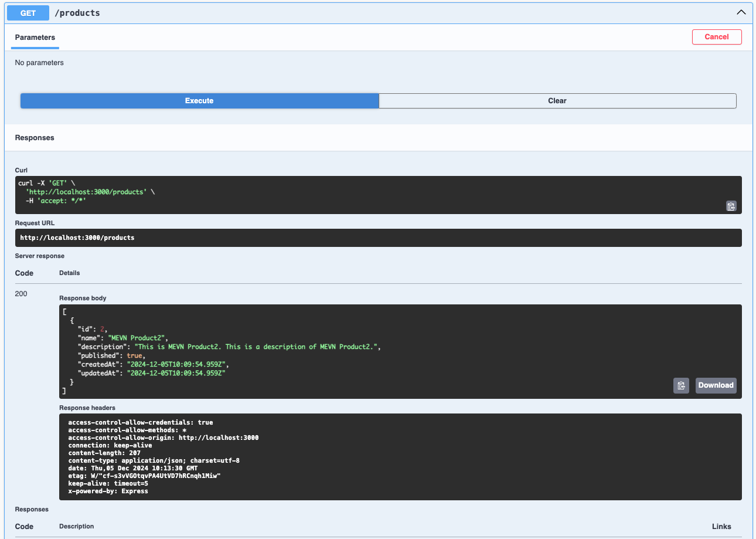Viewport: 756px width, 539px height.
Task: Click the Request URL text box
Action: point(378,238)
